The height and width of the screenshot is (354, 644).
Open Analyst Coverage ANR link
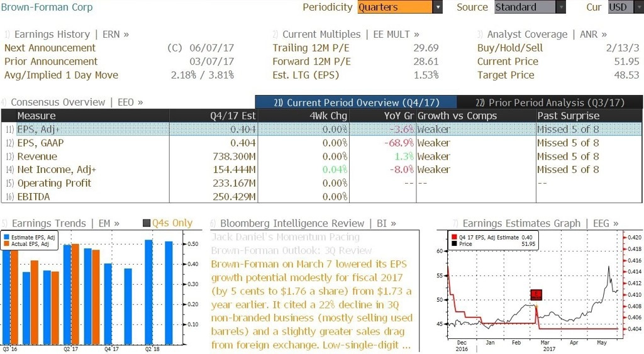click(x=547, y=35)
